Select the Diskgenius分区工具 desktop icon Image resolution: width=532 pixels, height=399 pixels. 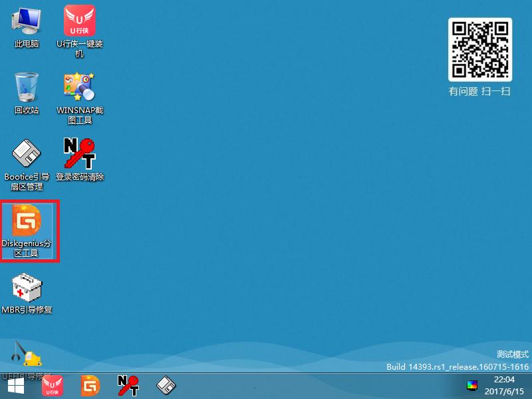(27, 231)
